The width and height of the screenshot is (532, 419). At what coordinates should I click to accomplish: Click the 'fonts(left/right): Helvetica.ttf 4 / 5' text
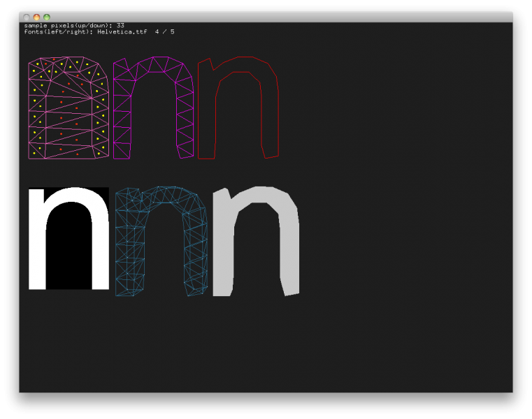pos(99,32)
